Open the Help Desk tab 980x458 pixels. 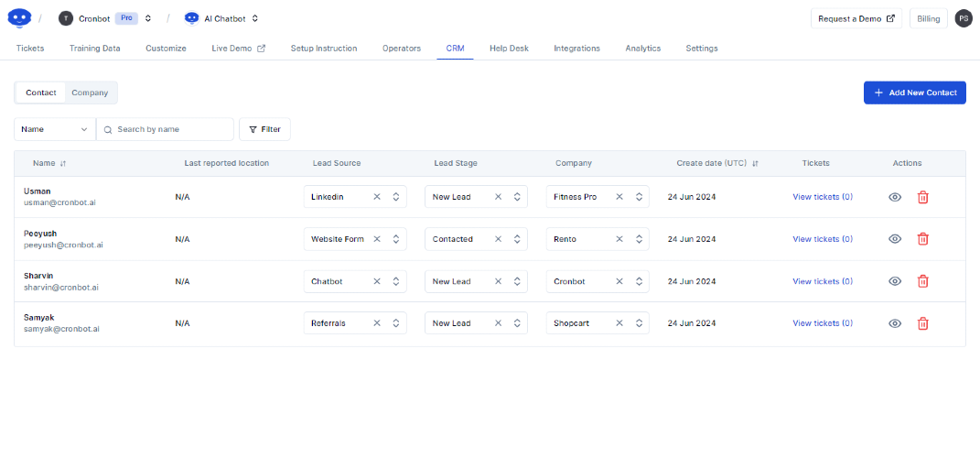click(509, 49)
